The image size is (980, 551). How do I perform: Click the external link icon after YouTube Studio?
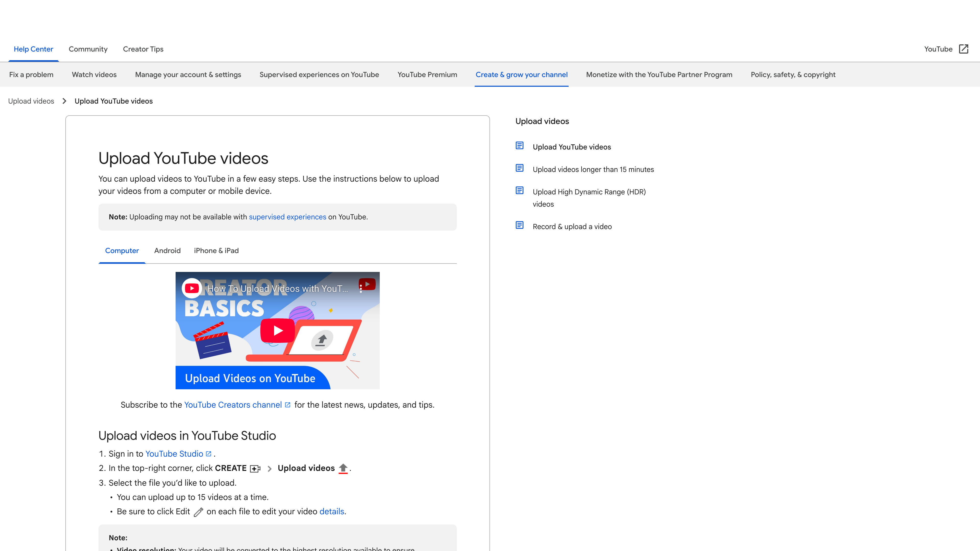[209, 454]
